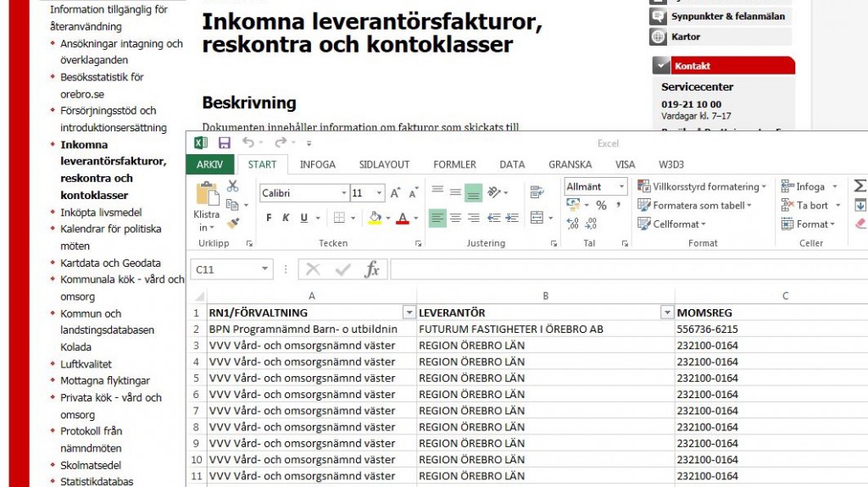The height and width of the screenshot is (487, 868).
Task: Apply underline with the U button
Action: [304, 218]
